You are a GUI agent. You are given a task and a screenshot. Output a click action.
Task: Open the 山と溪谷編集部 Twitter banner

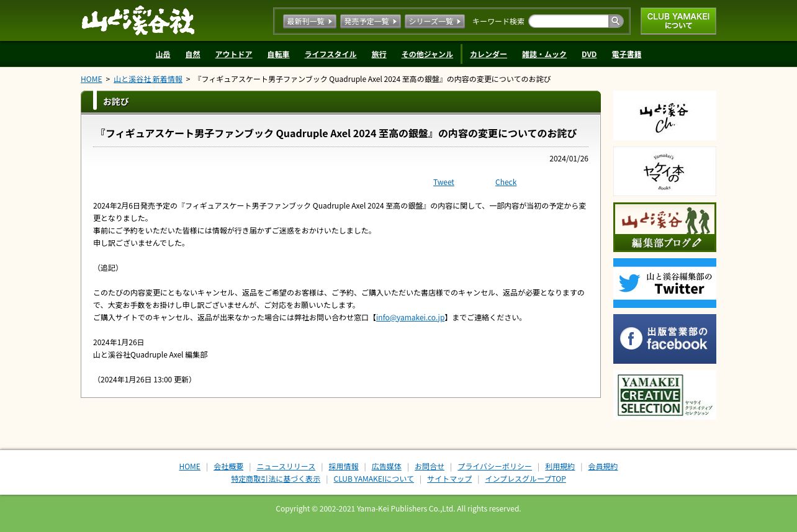pos(665,283)
